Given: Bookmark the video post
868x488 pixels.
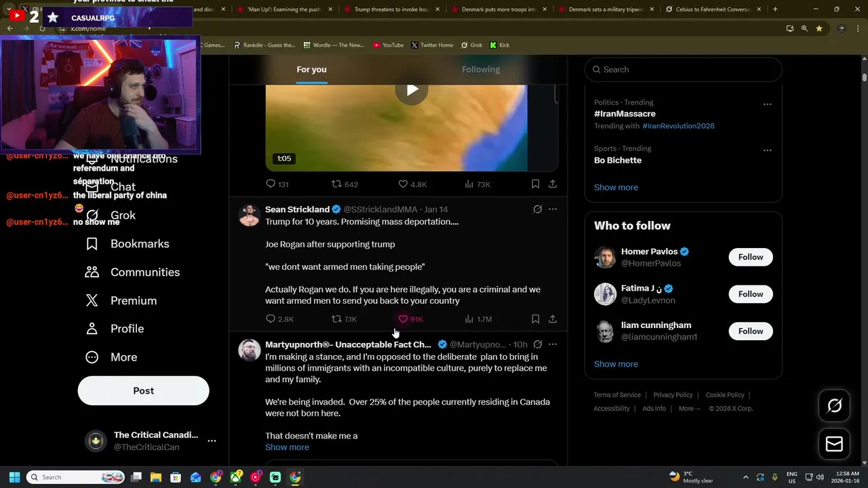Looking at the screenshot, I should tap(535, 184).
